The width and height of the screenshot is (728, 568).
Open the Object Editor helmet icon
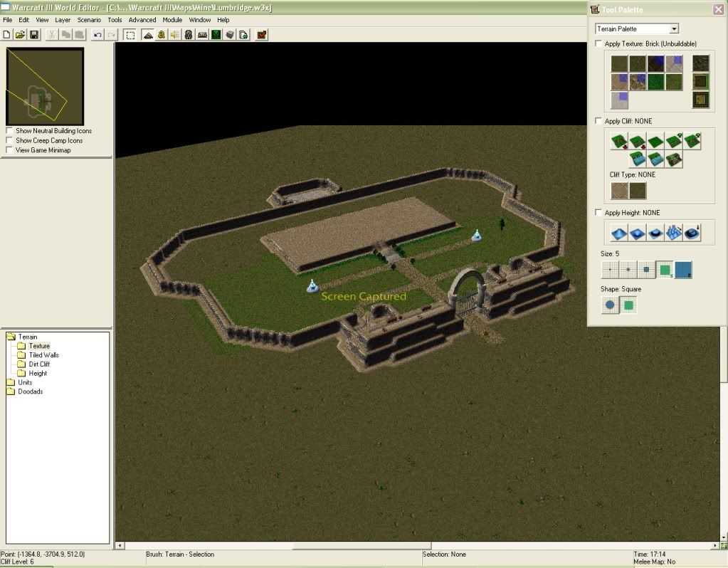pos(189,35)
